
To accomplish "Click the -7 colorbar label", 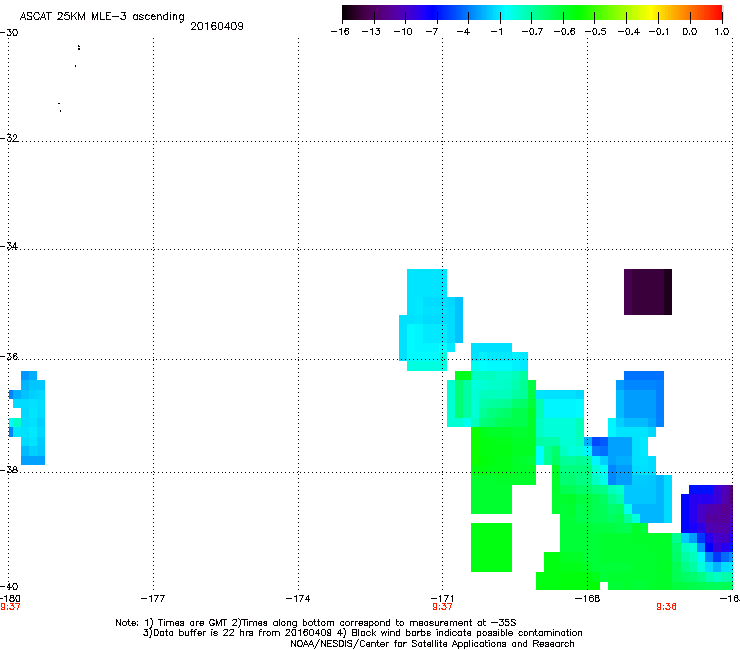I will point(431,32).
